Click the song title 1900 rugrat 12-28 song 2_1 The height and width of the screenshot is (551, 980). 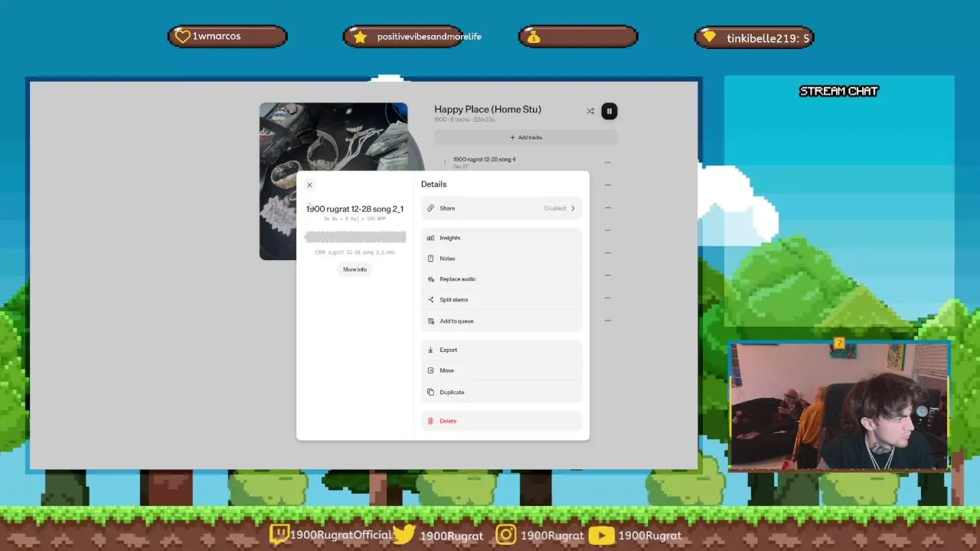pyautogui.click(x=354, y=209)
